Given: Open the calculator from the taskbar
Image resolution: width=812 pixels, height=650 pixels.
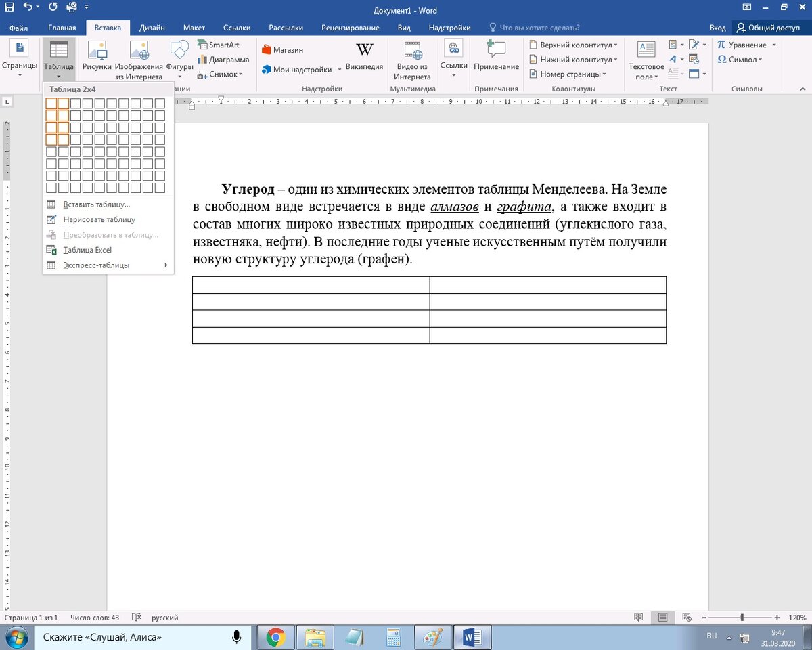Looking at the screenshot, I should point(393,638).
